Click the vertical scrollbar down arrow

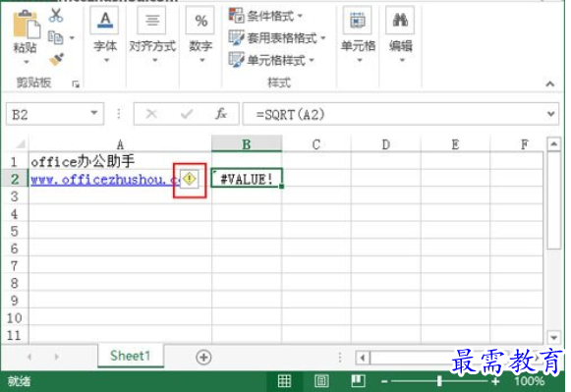pyautogui.click(x=553, y=337)
